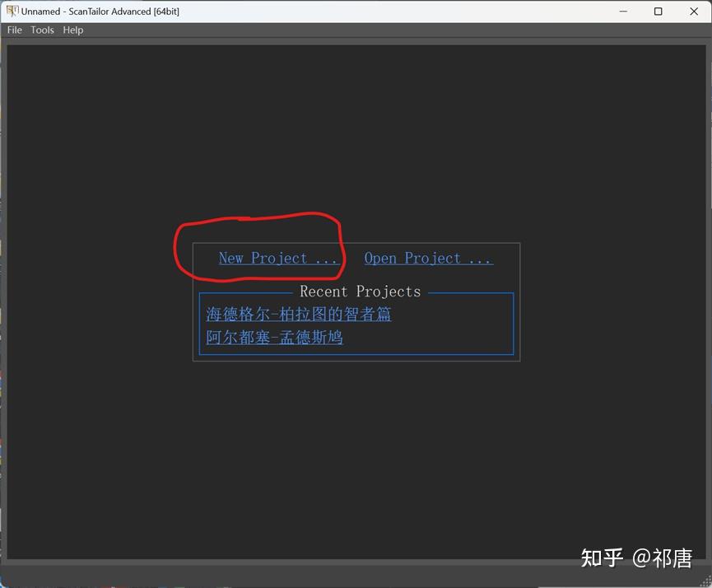Select File to browse project commands
This screenshot has width=712, height=588.
(14, 30)
